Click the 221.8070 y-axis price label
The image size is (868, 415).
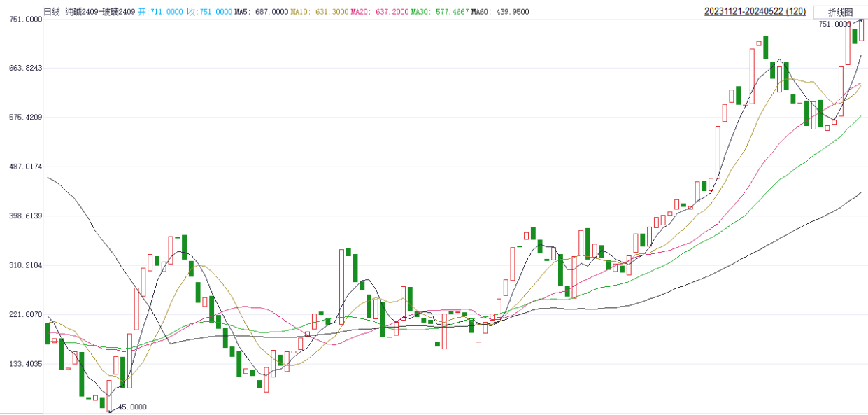[23, 315]
